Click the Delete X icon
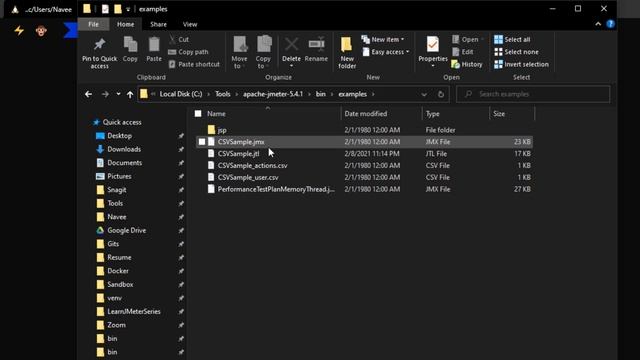 pyautogui.click(x=291, y=44)
